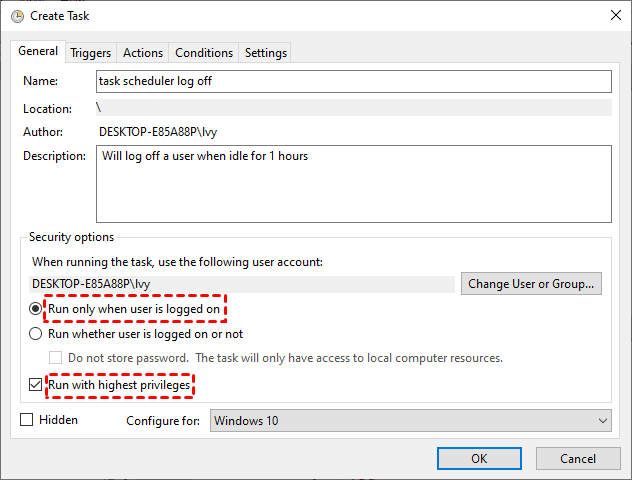Switch to the Actions tab
The height and width of the screenshot is (480, 632).
coord(143,53)
